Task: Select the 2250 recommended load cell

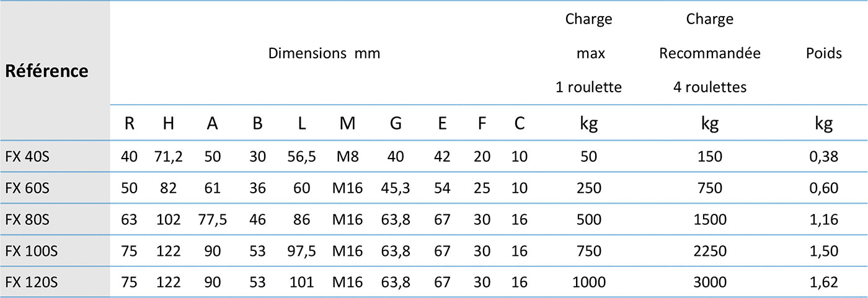Action: coord(709,251)
